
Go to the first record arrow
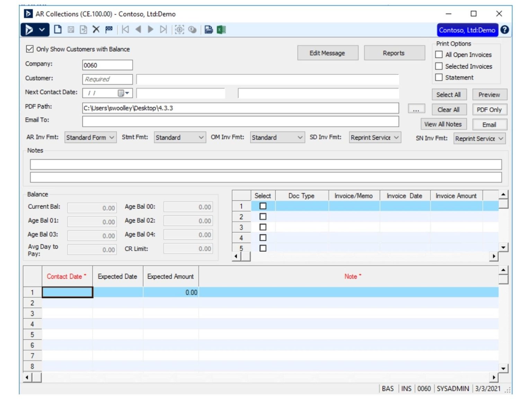[x=125, y=29]
